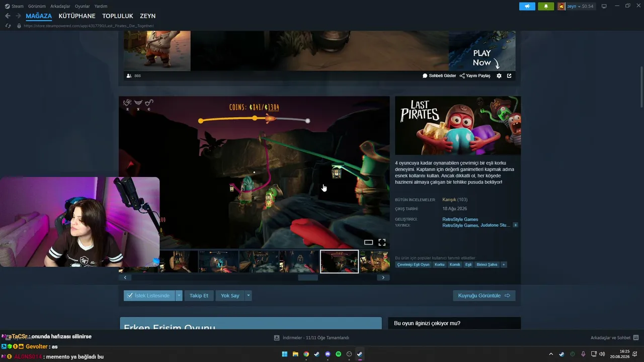This screenshot has height=362, width=644.
Task: Open the Görünüm menu
Action: coord(37,6)
